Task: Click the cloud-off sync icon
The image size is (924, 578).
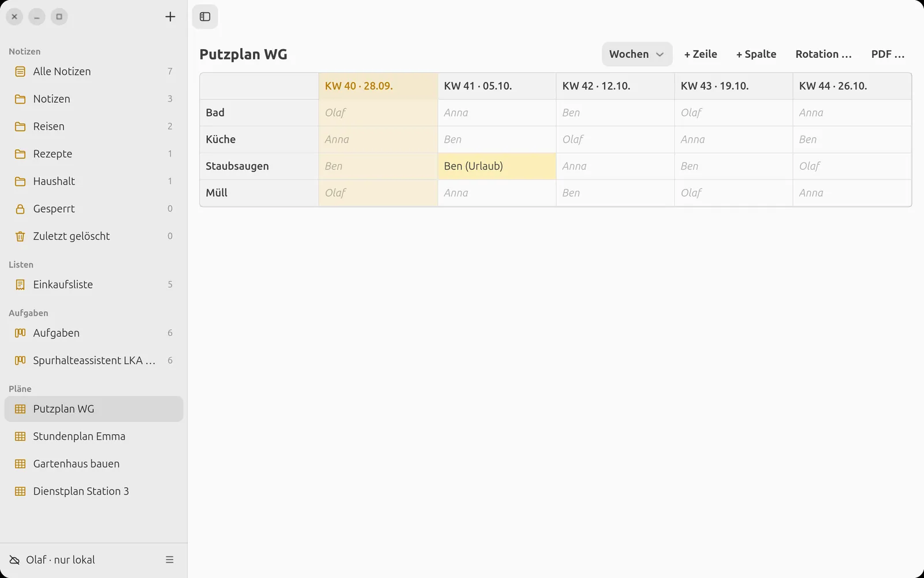Action: click(14, 560)
